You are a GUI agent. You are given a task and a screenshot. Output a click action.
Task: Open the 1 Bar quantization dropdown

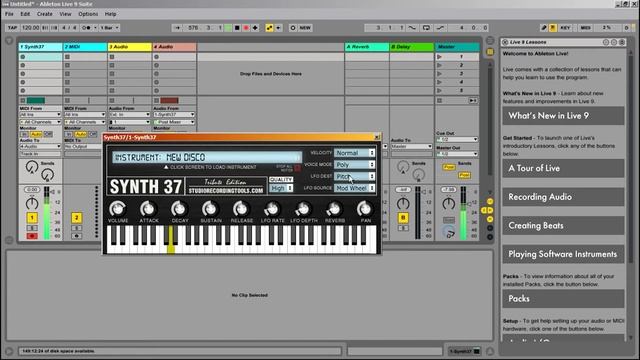[109, 28]
